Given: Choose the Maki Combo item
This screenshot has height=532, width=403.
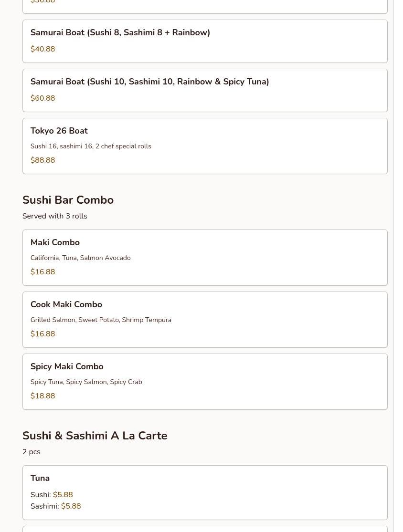Looking at the screenshot, I should [x=55, y=243].
